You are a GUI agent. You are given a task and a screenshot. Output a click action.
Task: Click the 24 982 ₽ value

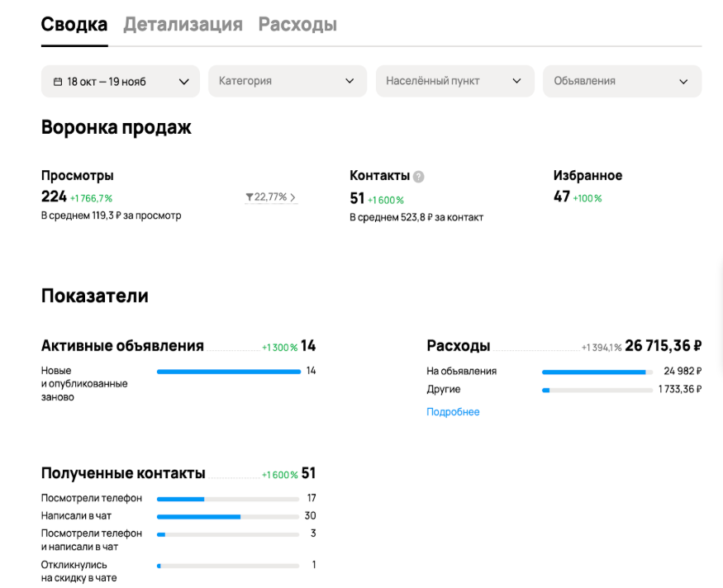(x=683, y=371)
